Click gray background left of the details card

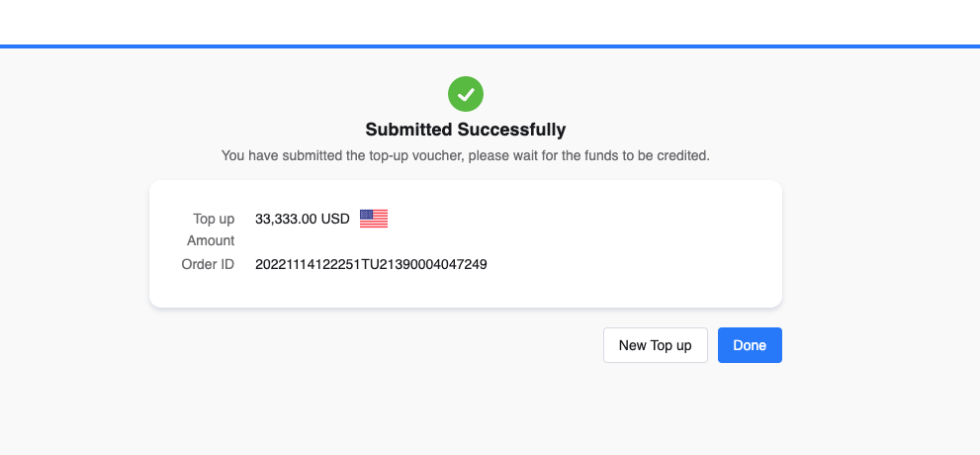click(74, 242)
